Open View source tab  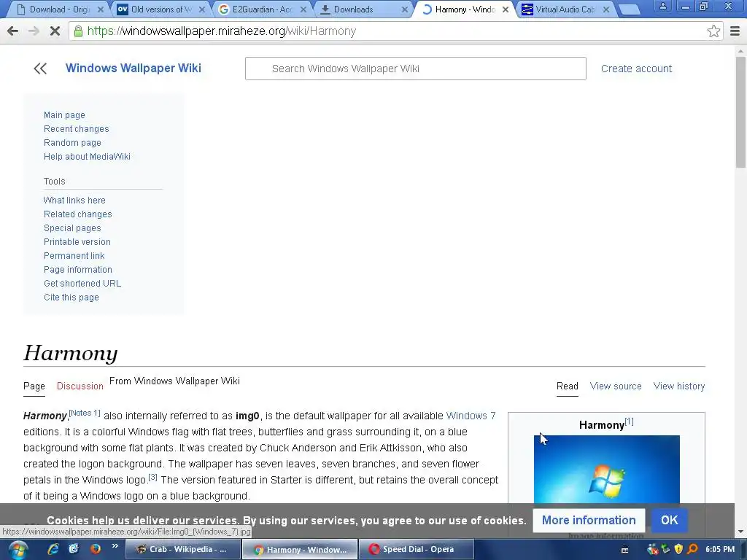pyautogui.click(x=616, y=386)
